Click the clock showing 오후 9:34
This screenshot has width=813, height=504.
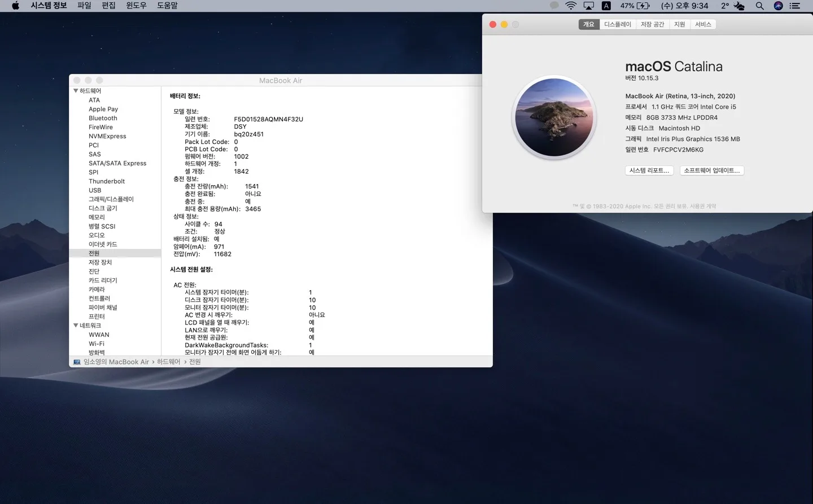685,6
